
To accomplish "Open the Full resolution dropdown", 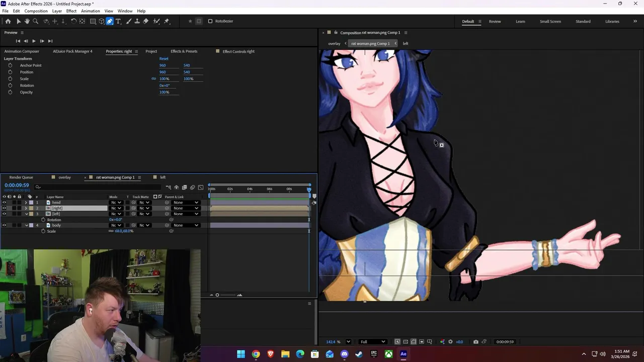I will pos(373,342).
